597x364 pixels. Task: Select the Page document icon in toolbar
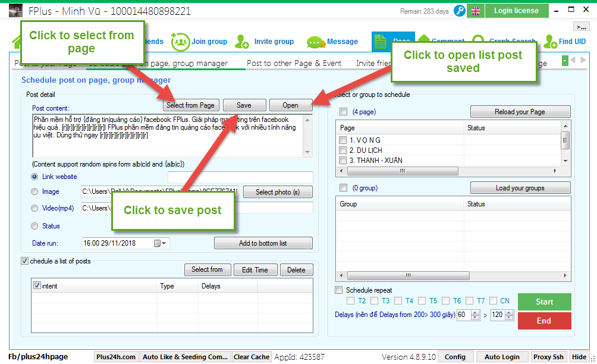point(381,42)
